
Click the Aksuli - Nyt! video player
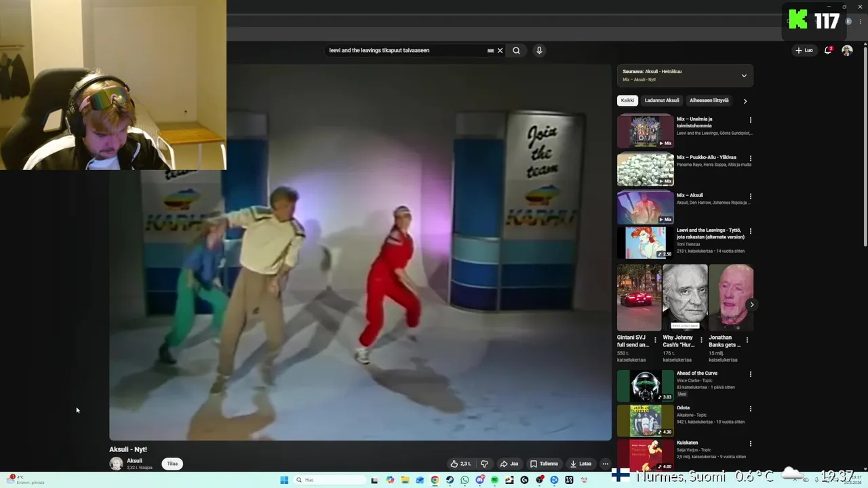[360, 252]
